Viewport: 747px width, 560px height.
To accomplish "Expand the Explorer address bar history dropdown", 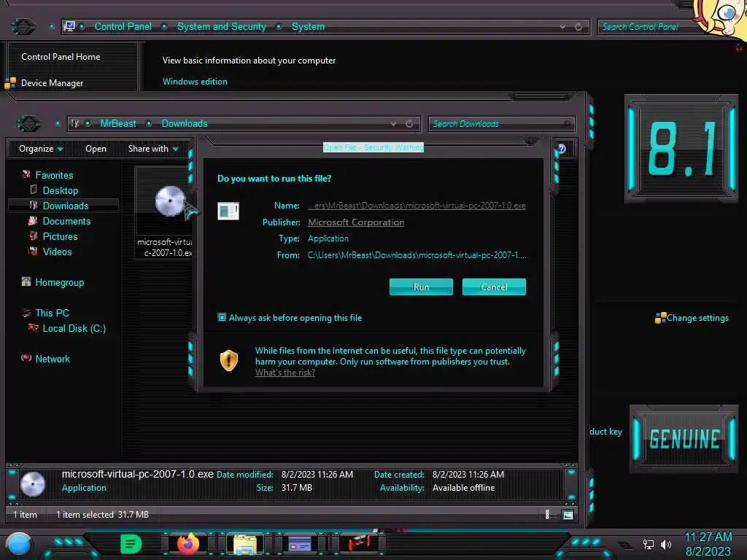I will (x=393, y=123).
